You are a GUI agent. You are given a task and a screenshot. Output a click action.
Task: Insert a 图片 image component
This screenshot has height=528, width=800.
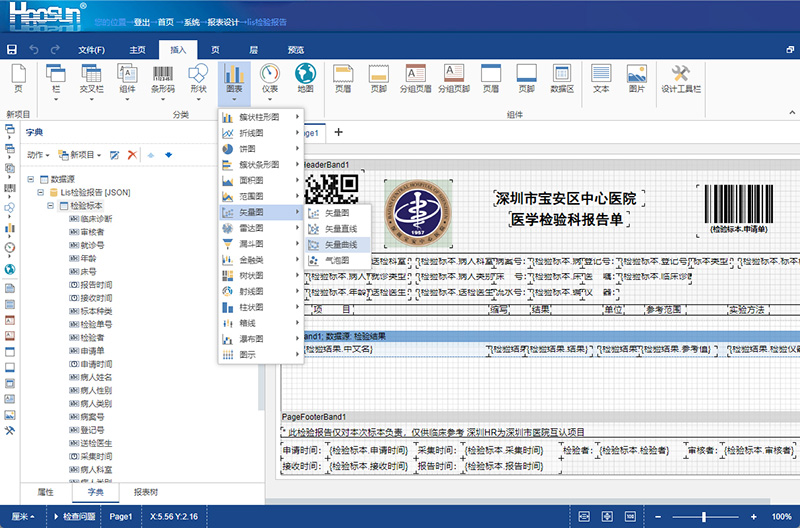point(637,79)
